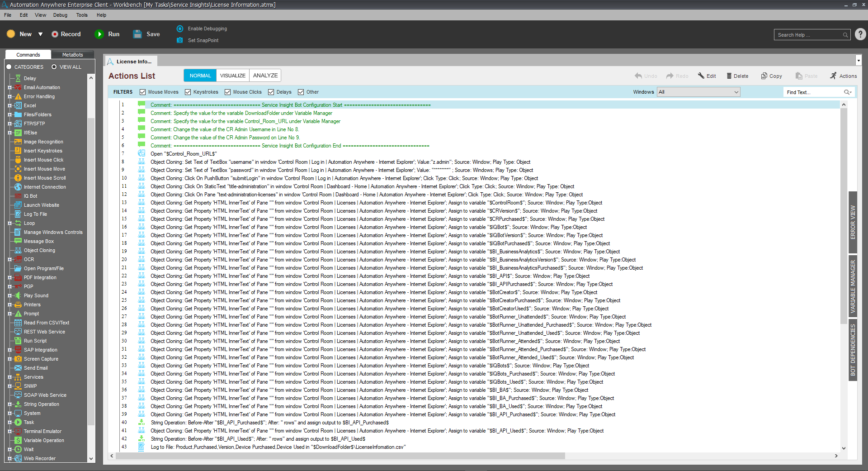Expand the Excel command category
The width and height of the screenshot is (868, 471).
coord(9,105)
